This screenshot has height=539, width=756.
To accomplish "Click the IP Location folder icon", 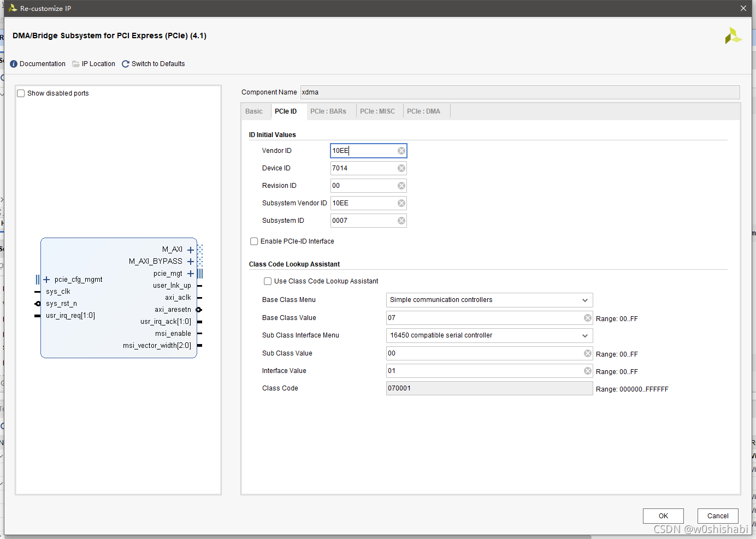I will pos(76,64).
